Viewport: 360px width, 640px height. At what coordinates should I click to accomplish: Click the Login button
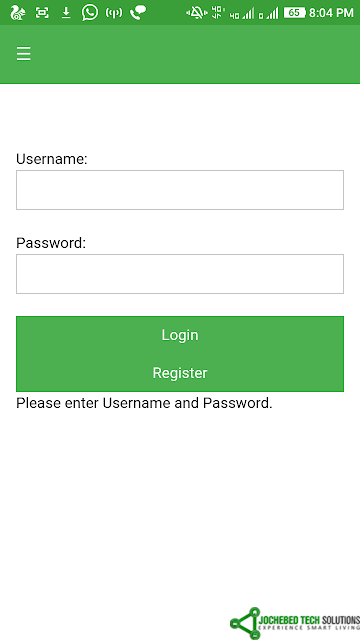coord(180,335)
